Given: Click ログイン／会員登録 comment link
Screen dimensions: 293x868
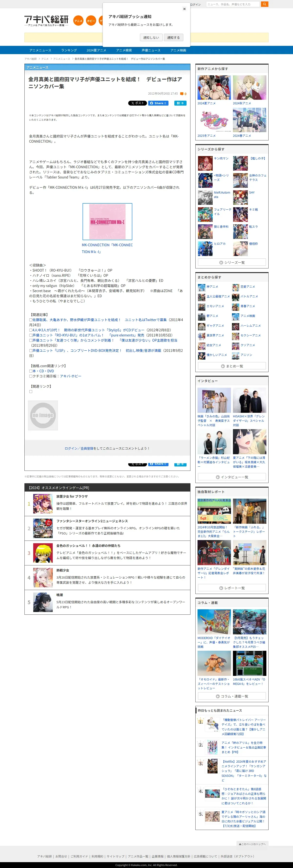Looking at the screenshot, I should [x=79, y=448].
